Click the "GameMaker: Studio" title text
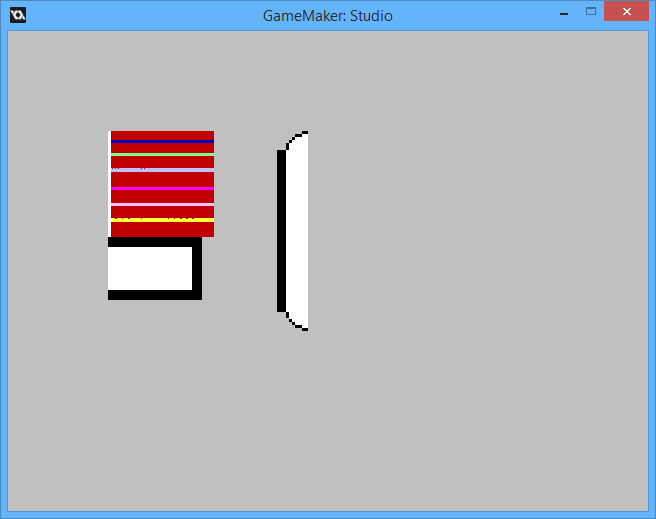Viewport: 656px width, 519px height. pos(327,16)
